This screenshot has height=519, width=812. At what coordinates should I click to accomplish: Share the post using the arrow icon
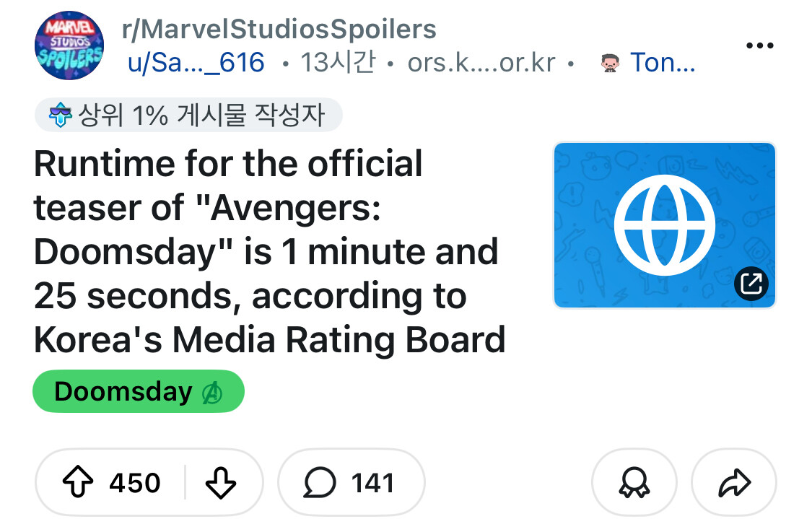click(x=733, y=483)
